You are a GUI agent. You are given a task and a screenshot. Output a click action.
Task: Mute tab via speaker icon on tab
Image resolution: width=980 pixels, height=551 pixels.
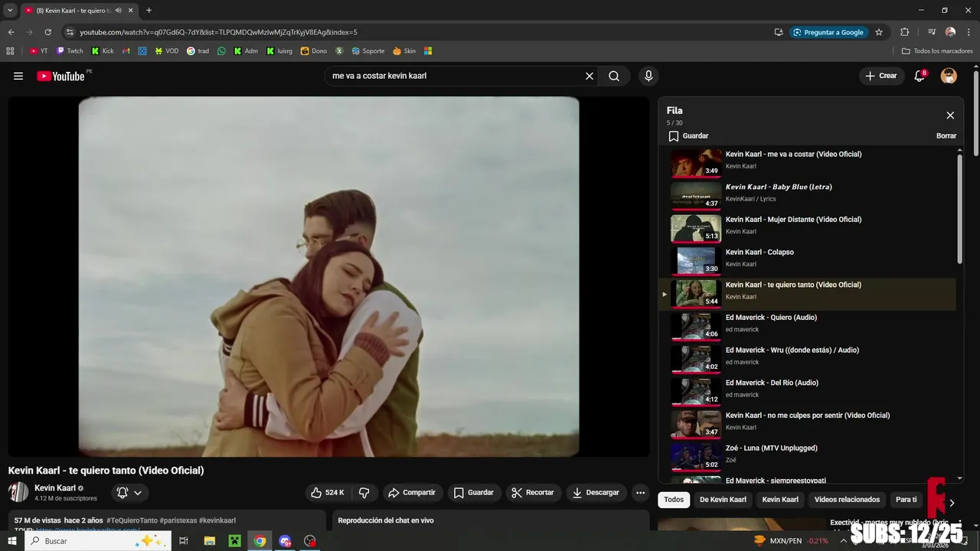click(x=118, y=11)
